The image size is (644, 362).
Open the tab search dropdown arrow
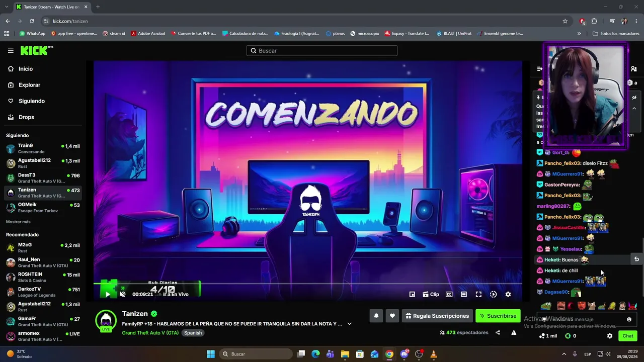pyautogui.click(x=7, y=7)
